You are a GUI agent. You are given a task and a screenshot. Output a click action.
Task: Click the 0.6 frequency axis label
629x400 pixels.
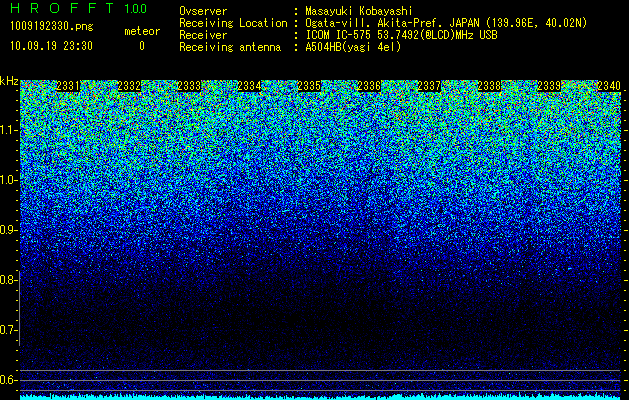coord(8,380)
